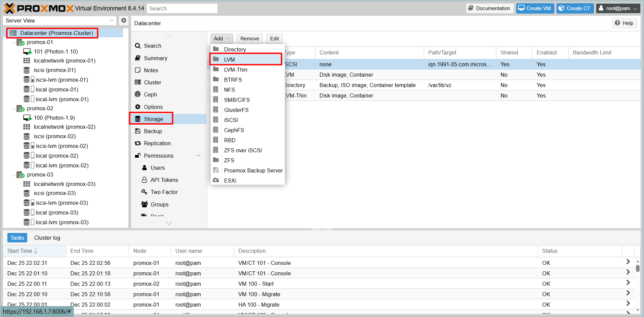Select VM 101 (Photon-1.10) in tree
Viewport: 644px width, 317px height.
55,51
